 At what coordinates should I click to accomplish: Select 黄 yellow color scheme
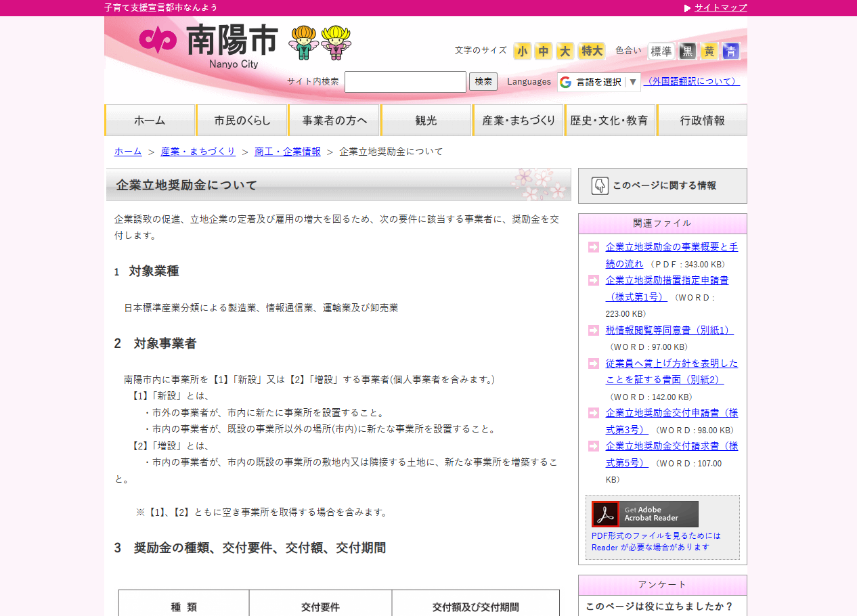(x=709, y=51)
